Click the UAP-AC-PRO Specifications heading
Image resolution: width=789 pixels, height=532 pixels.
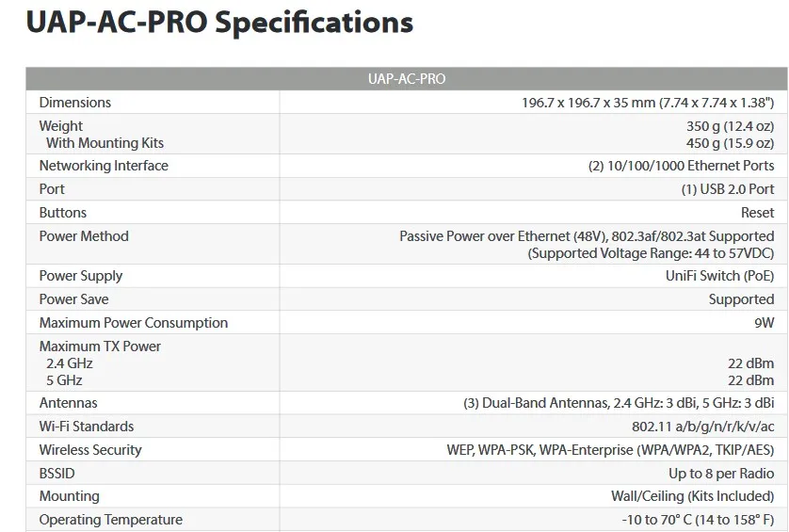click(x=219, y=23)
